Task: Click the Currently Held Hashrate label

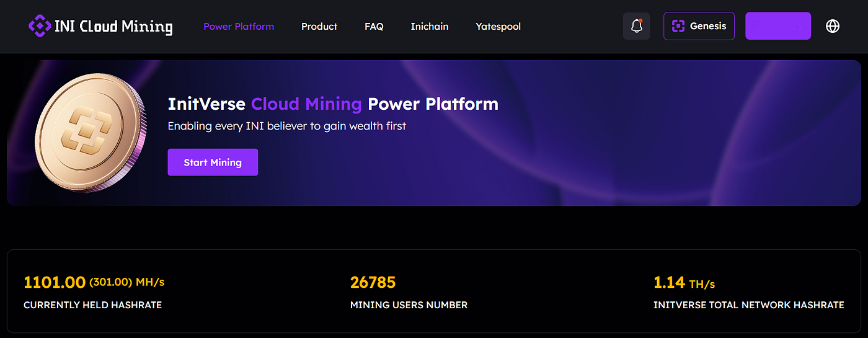Action: 92,305
